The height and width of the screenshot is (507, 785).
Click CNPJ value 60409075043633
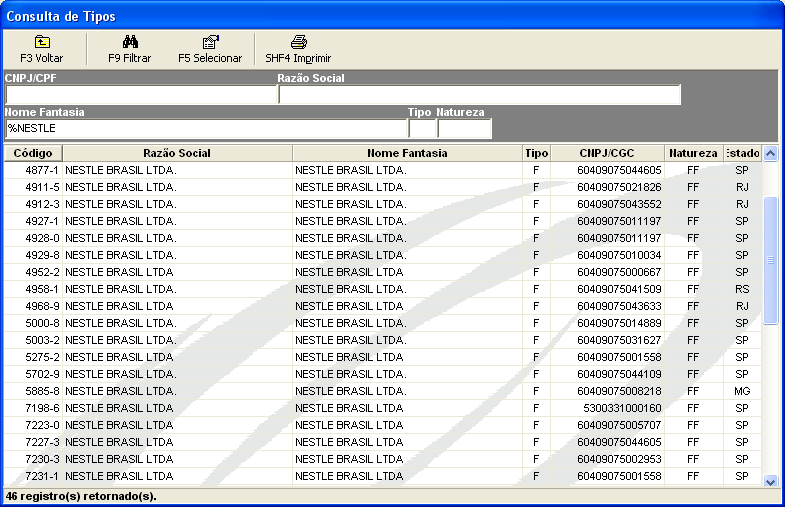click(x=619, y=306)
